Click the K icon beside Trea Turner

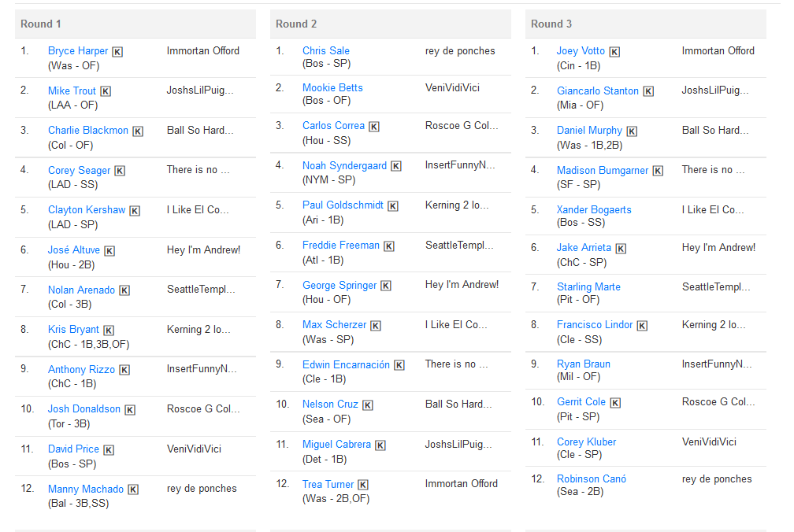363,485
